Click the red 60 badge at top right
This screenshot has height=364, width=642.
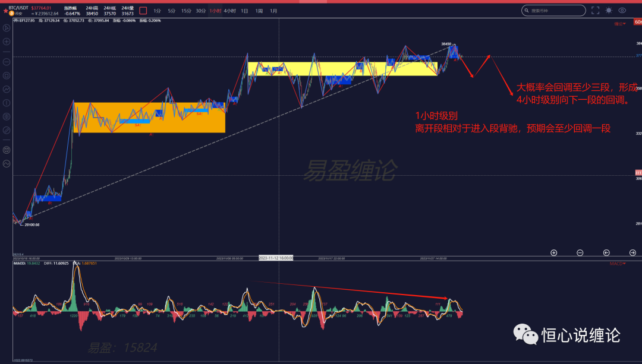coord(638,22)
